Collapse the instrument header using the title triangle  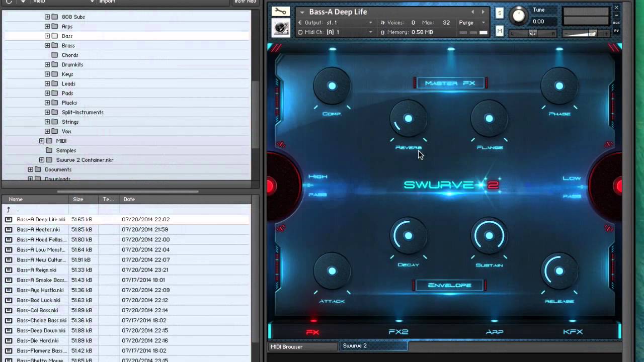[302, 12]
